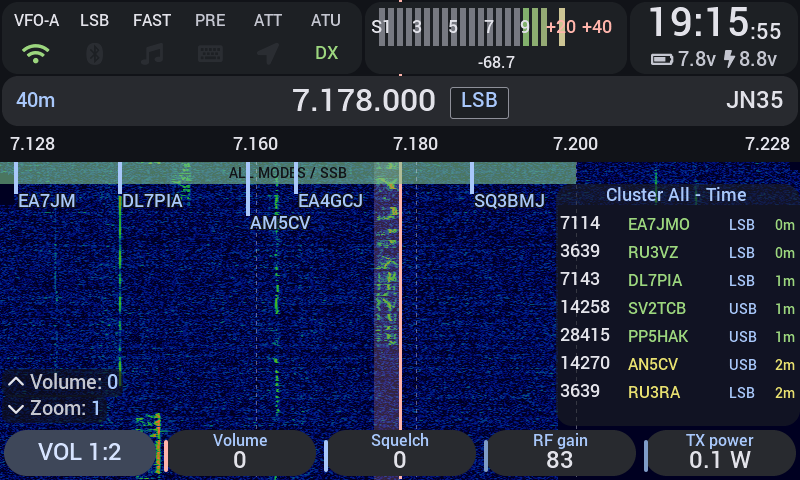Click the 7.200 frequency scale label
Viewport: 800px width, 480px height.
575,144
